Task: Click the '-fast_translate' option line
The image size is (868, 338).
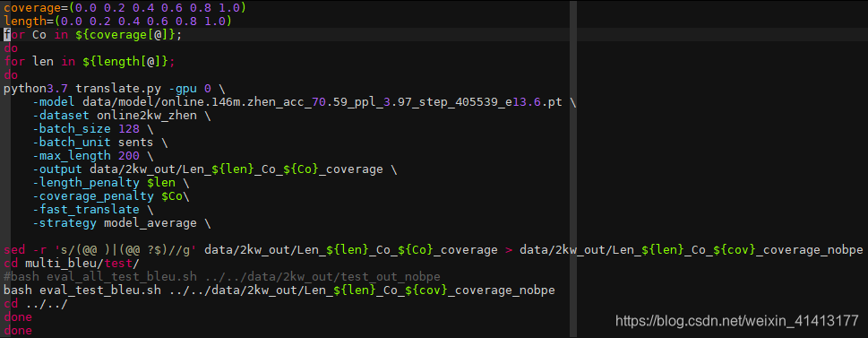Action: (x=93, y=210)
